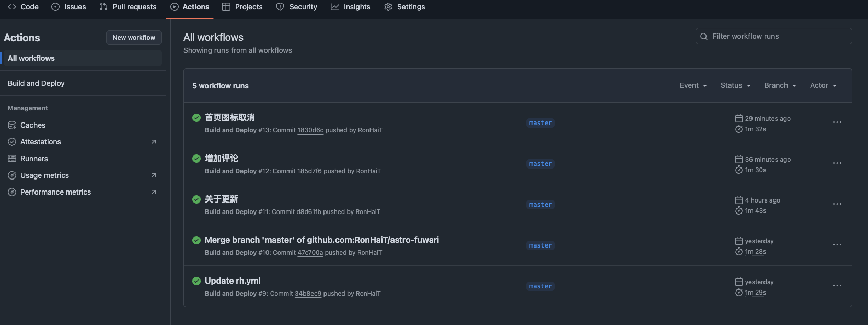Click the 1m 32s duration text

coord(756,129)
